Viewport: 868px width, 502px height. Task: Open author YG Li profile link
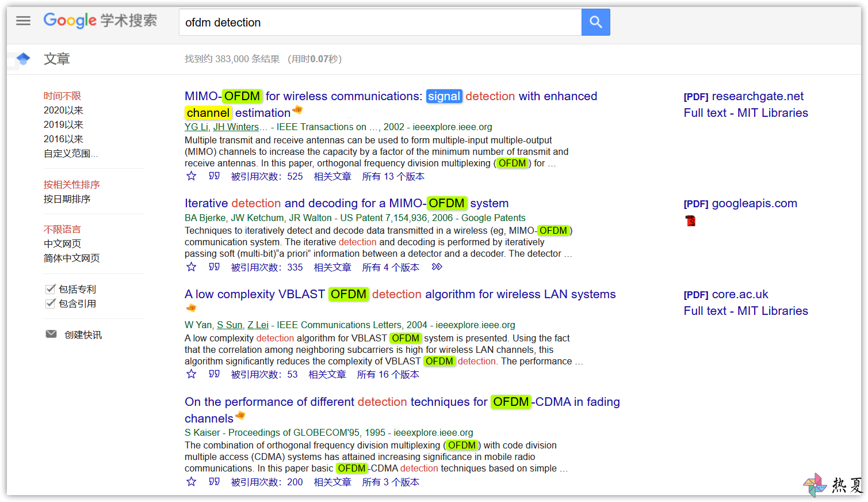point(196,127)
